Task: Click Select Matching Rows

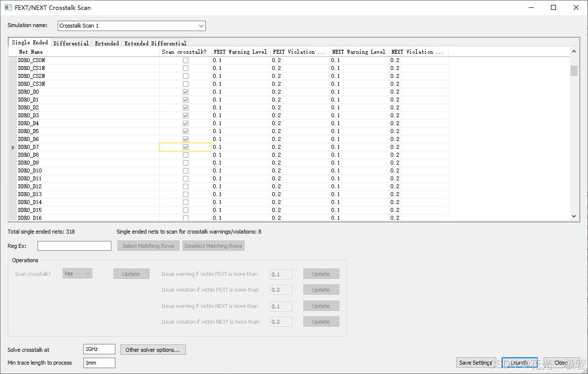Action: 148,245
